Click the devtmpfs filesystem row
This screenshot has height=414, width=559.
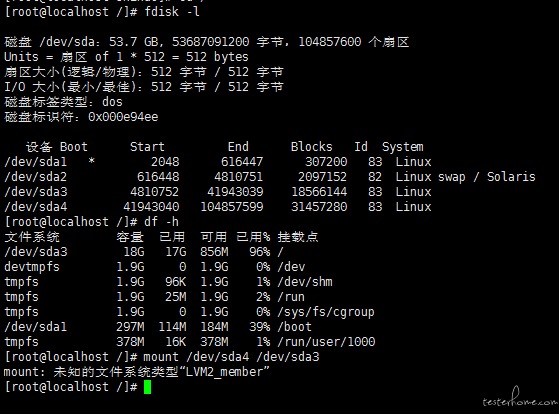tap(155, 267)
